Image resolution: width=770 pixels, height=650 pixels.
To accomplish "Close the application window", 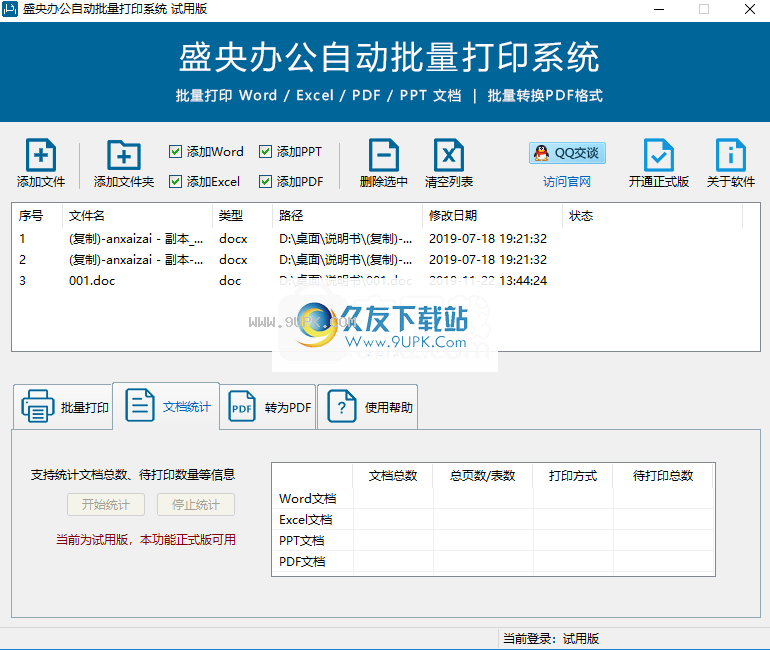I will (x=750, y=9).
